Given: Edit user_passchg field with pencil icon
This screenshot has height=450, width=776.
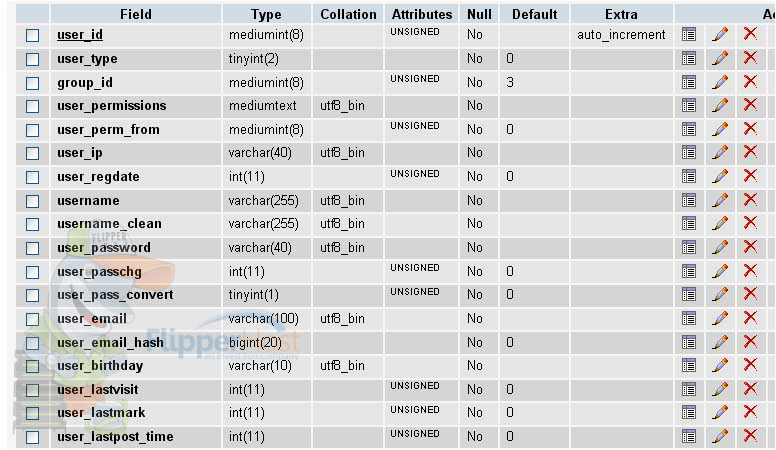Looking at the screenshot, I should [720, 271].
